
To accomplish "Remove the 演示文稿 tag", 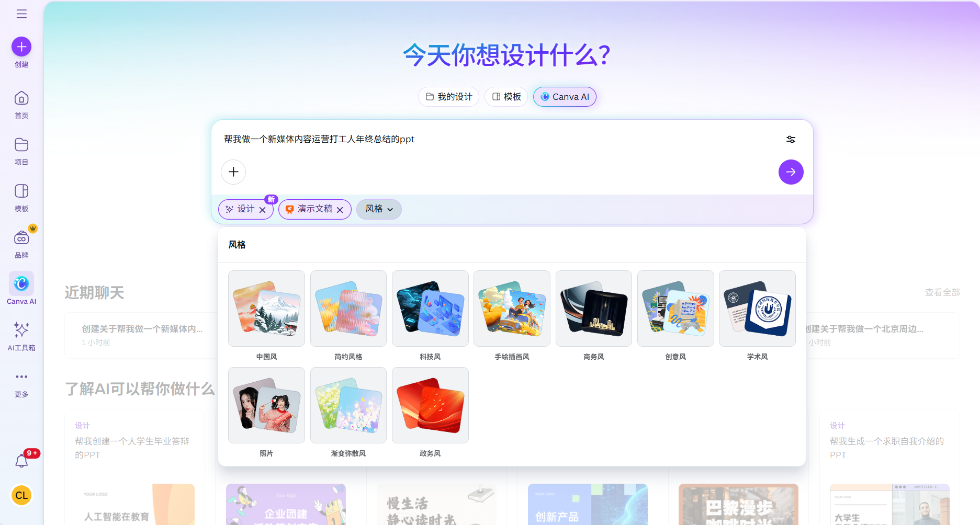I will (x=341, y=209).
